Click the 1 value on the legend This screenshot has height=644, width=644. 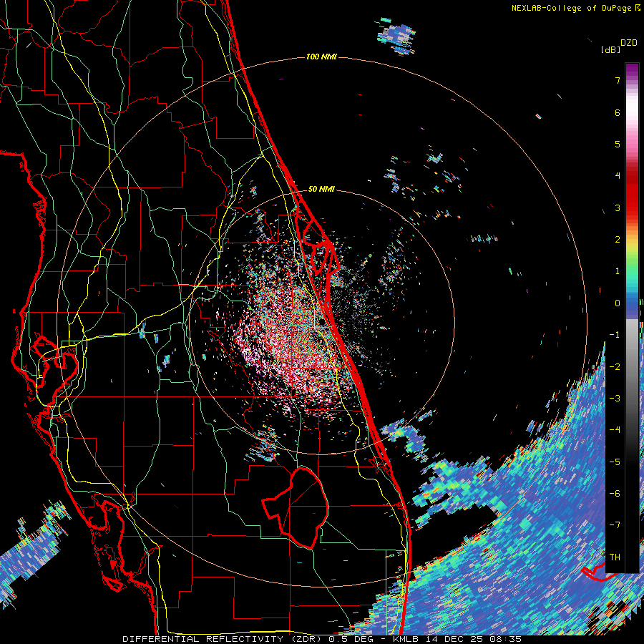(x=618, y=271)
